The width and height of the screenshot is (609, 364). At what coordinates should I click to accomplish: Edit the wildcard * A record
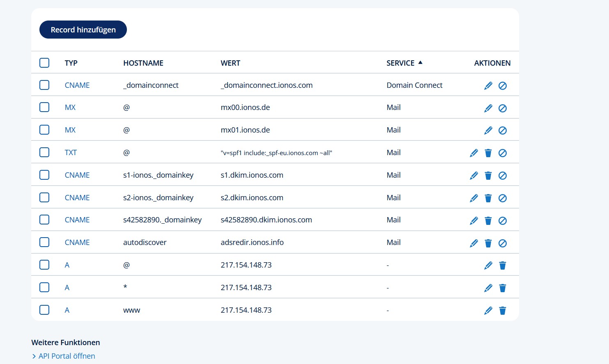tap(488, 288)
